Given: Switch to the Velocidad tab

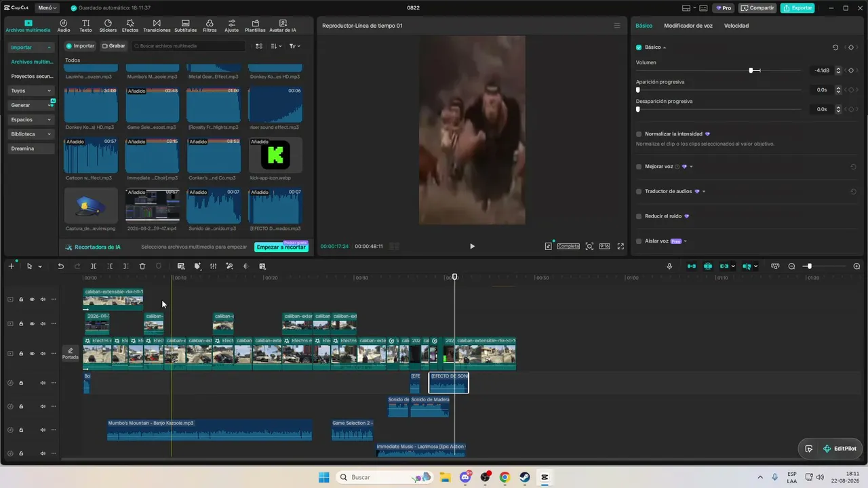Looking at the screenshot, I should point(736,26).
